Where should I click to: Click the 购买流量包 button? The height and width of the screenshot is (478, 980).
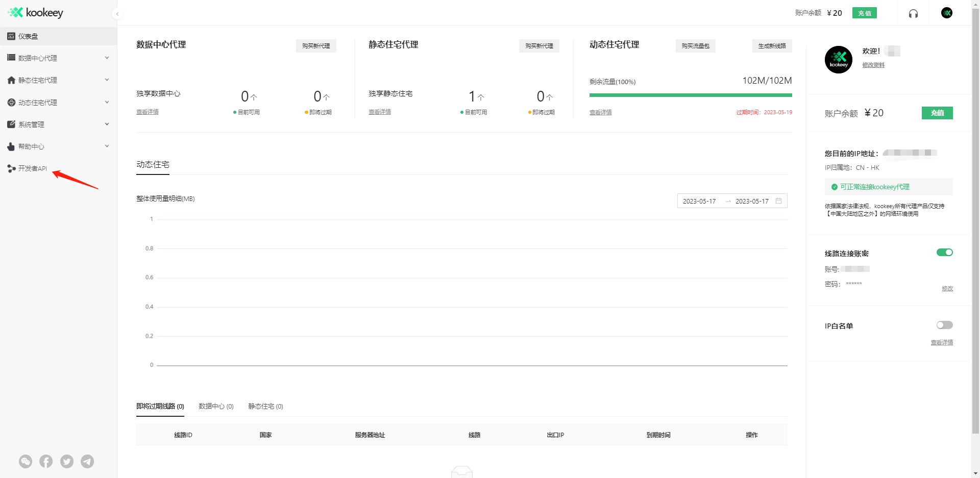pos(695,46)
